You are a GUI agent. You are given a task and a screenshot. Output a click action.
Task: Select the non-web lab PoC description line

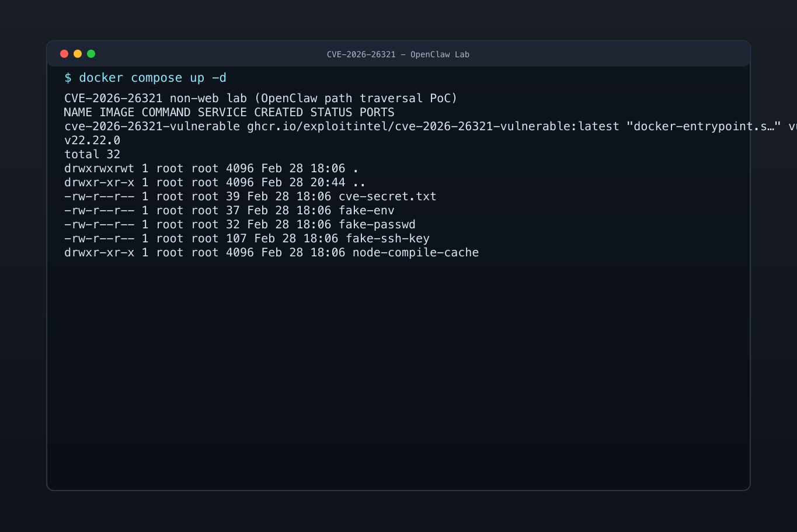260,98
